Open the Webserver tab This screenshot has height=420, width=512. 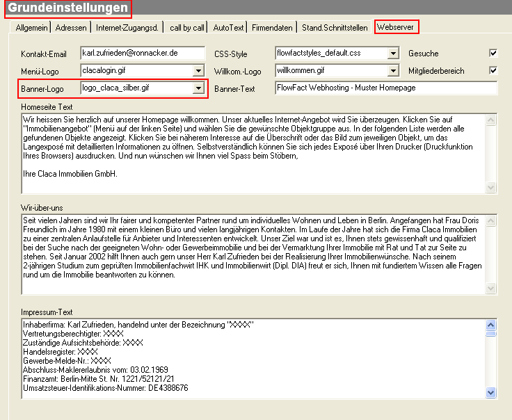(x=395, y=27)
